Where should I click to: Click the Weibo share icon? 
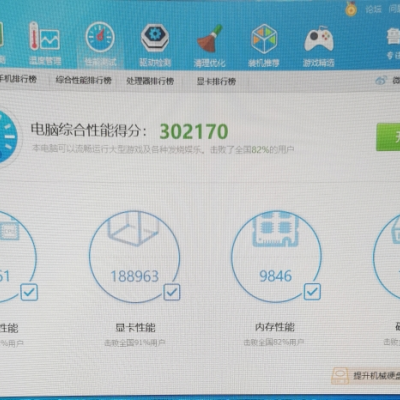381,80
